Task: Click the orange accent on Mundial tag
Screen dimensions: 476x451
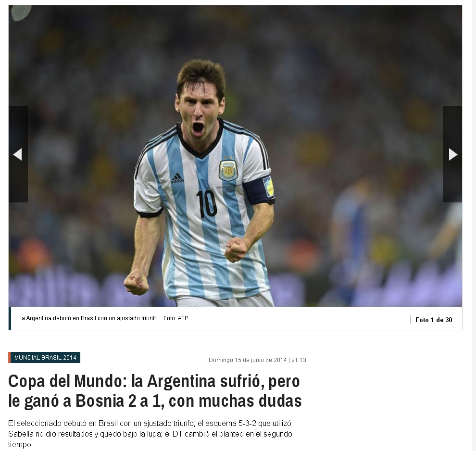Action: (x=10, y=358)
